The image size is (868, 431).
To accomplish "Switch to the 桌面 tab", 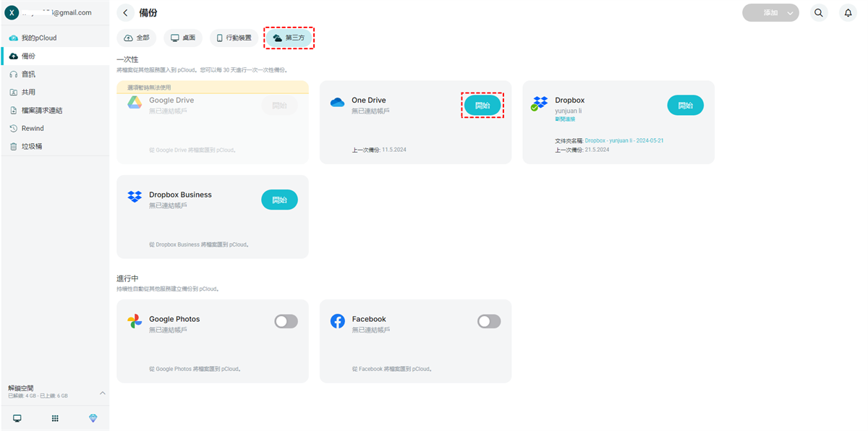I will tap(183, 38).
